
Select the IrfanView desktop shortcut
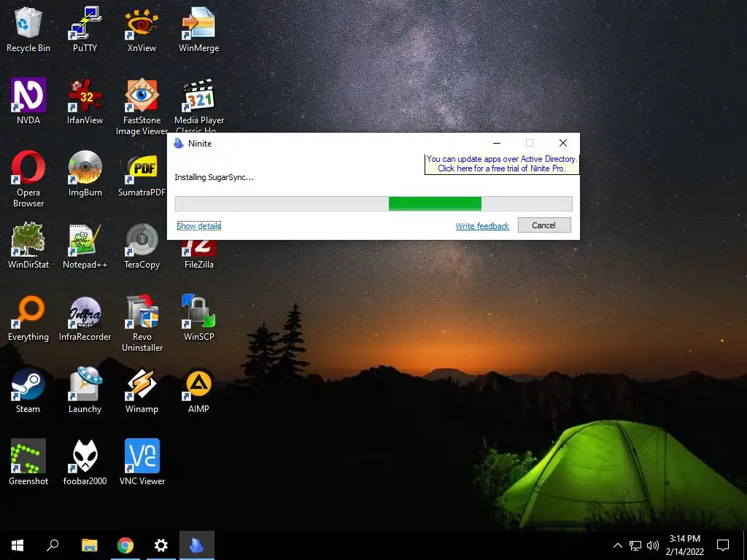click(x=85, y=101)
